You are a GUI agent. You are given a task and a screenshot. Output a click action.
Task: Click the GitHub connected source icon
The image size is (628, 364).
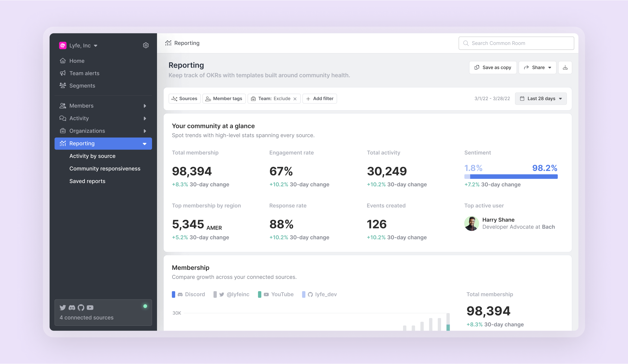(81, 307)
